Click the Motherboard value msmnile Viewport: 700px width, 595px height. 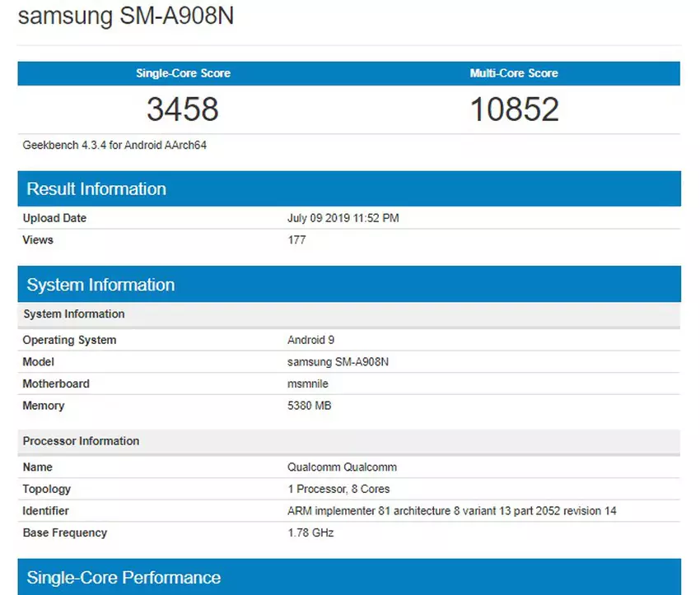(310, 383)
